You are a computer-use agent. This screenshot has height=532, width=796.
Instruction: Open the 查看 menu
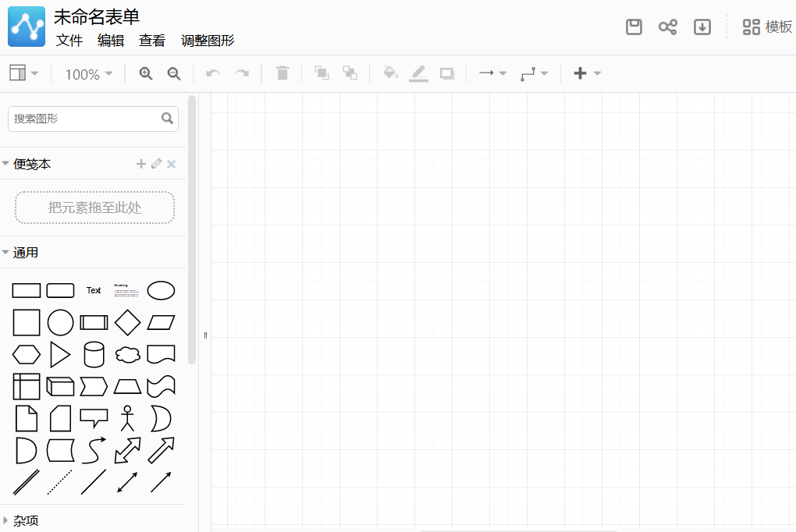tap(152, 41)
